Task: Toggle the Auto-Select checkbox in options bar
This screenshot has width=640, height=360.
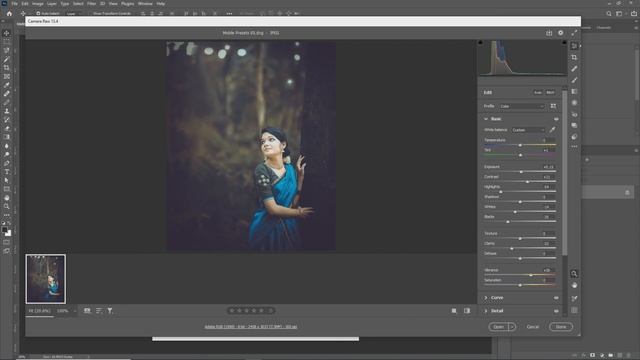Action: (38, 13)
